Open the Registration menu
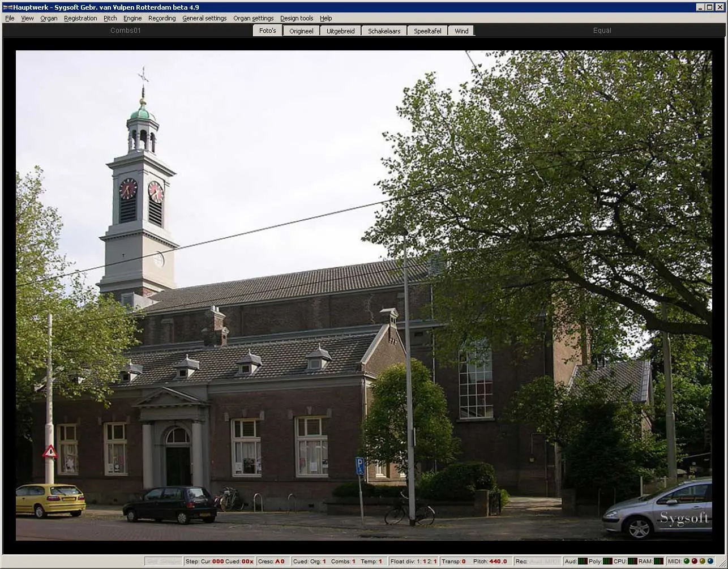This screenshot has height=569, width=728. click(80, 18)
